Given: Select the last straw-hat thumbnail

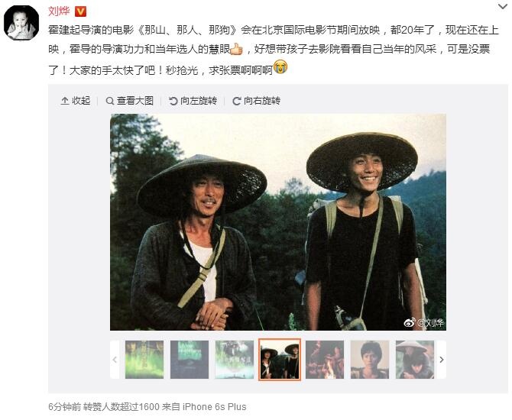Looking at the screenshot, I should point(415,360).
